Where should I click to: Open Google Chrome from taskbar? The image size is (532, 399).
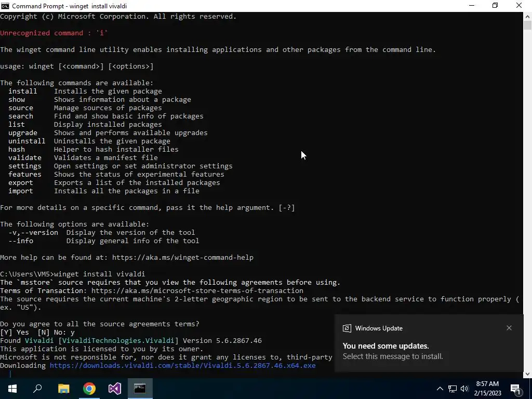[89, 389]
